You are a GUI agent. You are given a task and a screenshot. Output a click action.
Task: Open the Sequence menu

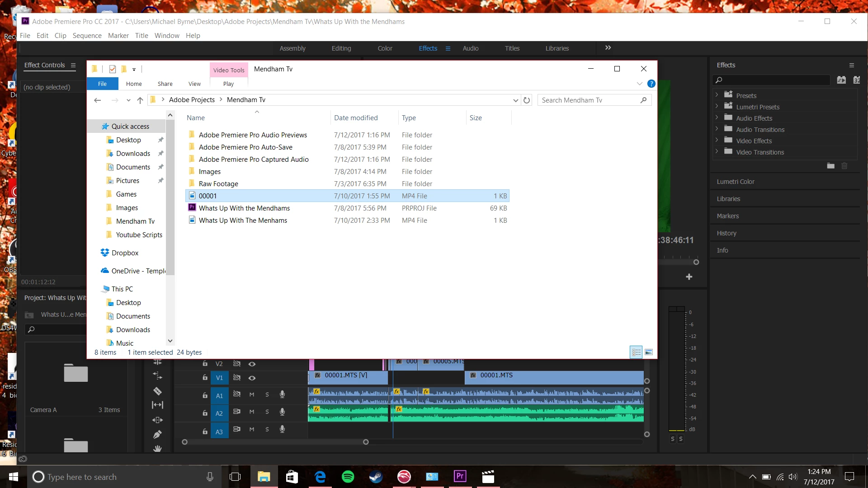(87, 36)
